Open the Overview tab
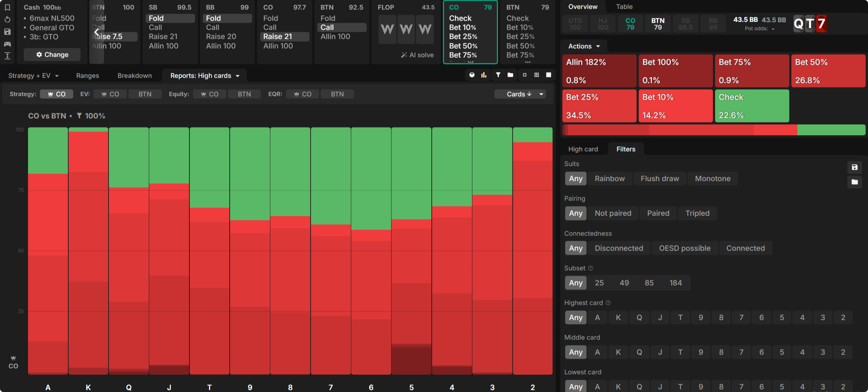The image size is (868, 392). [x=583, y=7]
